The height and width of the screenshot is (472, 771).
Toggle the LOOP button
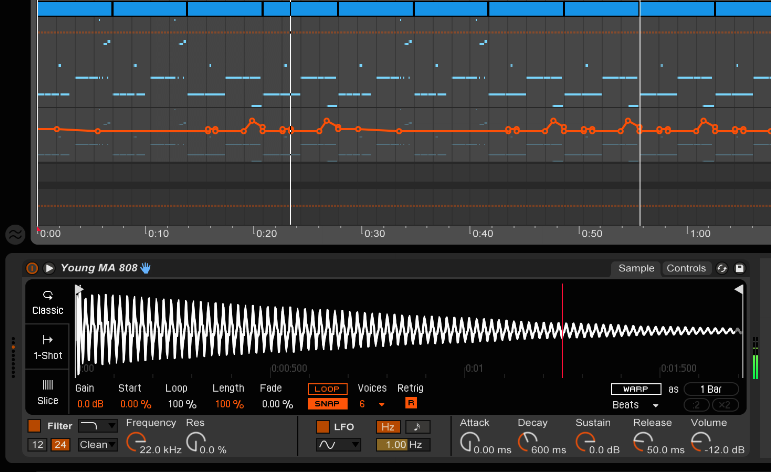pos(327,389)
